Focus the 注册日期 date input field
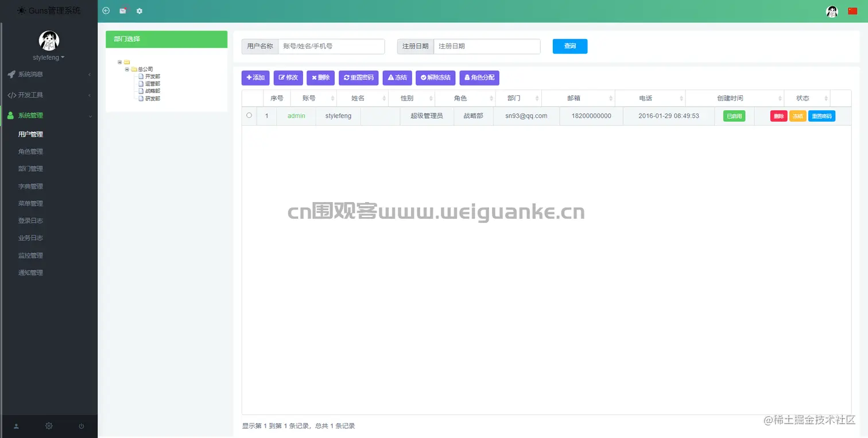This screenshot has width=868, height=438. 487,46
